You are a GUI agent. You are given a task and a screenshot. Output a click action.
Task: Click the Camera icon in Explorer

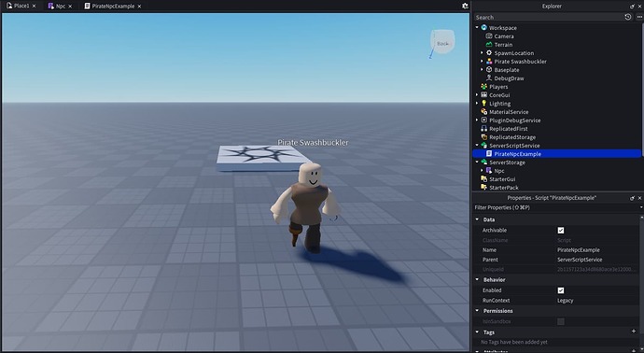coord(489,36)
